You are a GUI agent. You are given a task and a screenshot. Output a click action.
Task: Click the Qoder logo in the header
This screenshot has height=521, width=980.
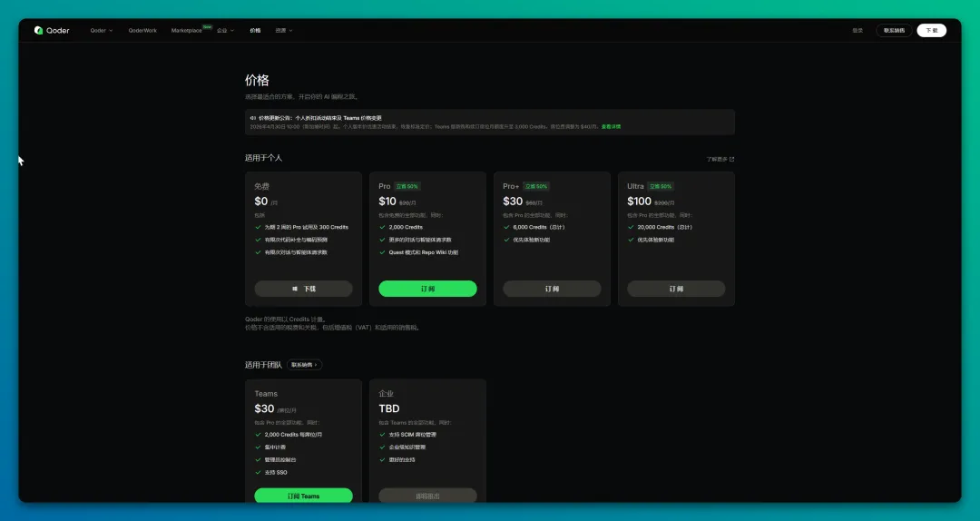coord(52,30)
